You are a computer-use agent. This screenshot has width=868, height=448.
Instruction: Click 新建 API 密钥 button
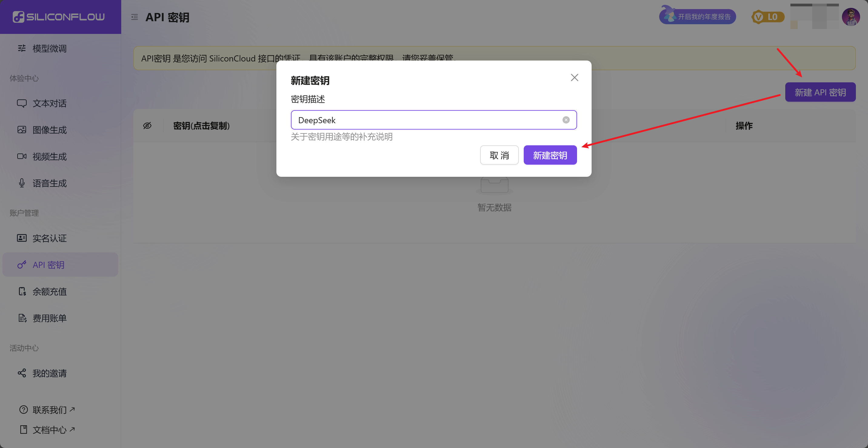(820, 92)
